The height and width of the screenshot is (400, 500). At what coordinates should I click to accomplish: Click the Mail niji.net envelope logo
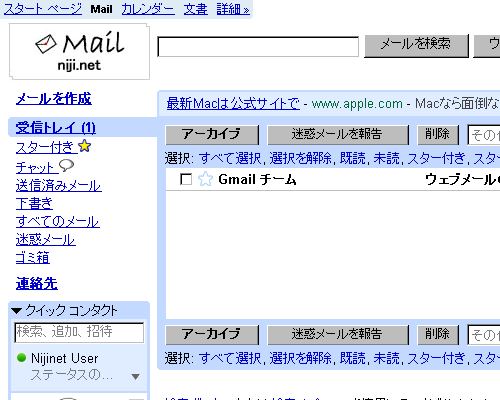79,52
